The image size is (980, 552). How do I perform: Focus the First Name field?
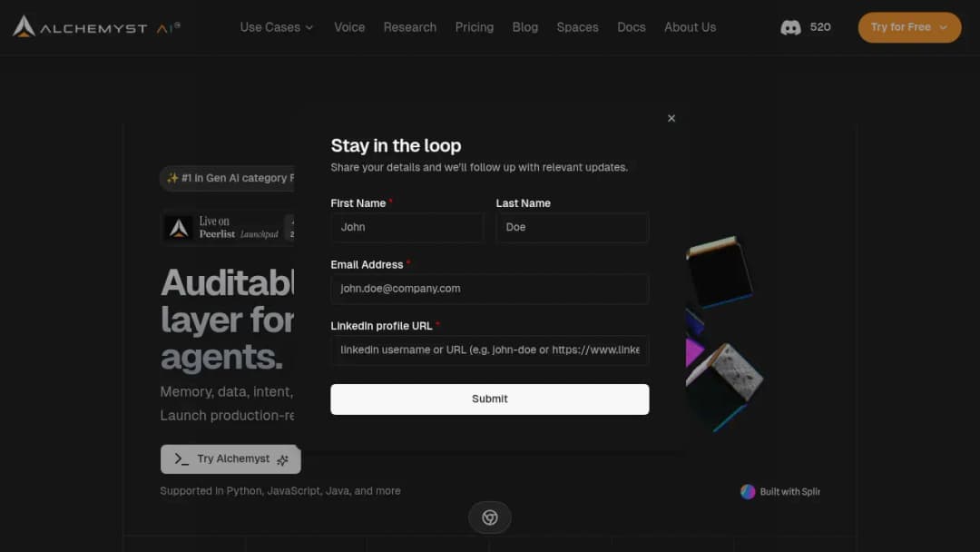click(407, 228)
